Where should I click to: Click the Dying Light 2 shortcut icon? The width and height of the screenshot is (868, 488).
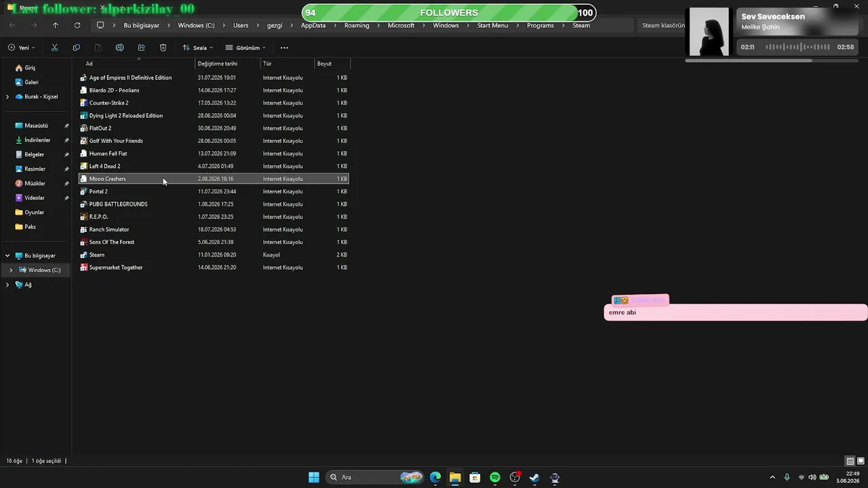83,116
